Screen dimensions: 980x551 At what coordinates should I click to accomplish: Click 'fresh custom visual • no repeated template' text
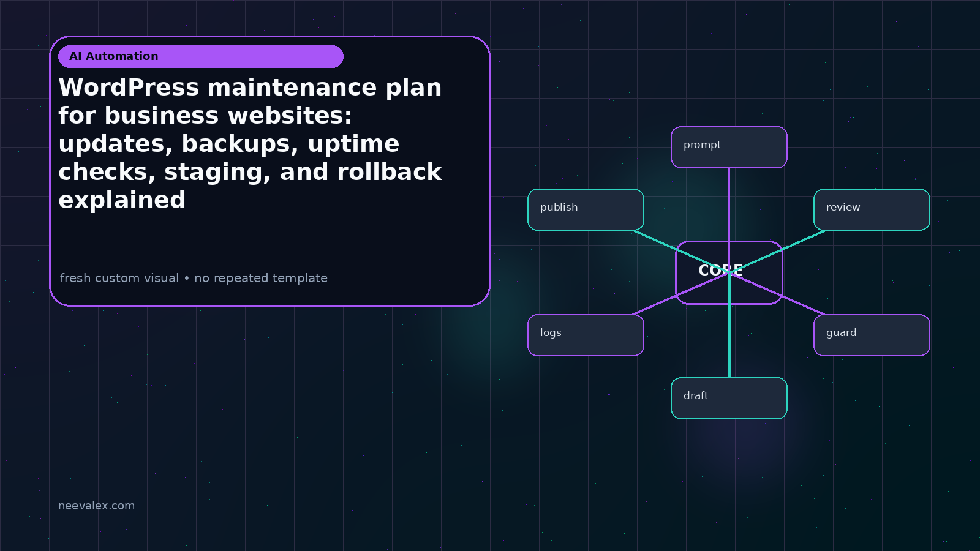tap(194, 278)
